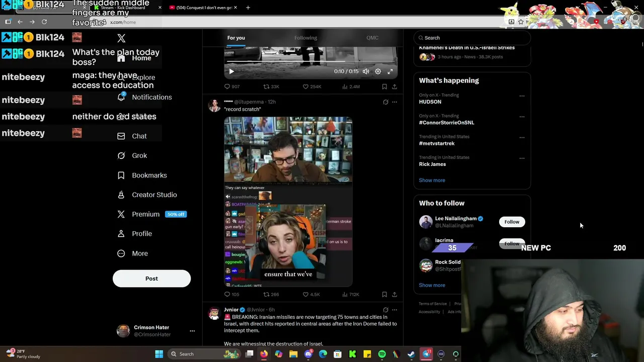Image resolution: width=644 pixels, height=362 pixels.
Task: Like the post with 254K likes
Action: pyautogui.click(x=311, y=86)
